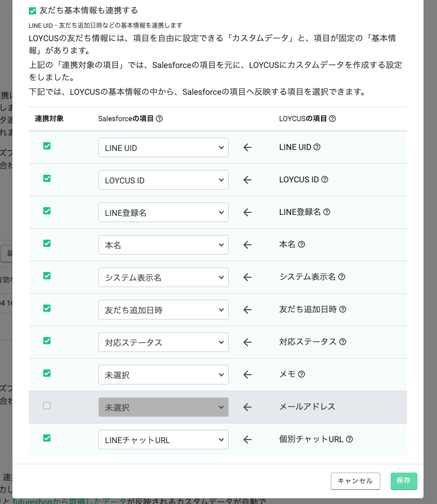Click help icon beside 個別チャットURL
This screenshot has height=504, width=437.
[x=349, y=439]
